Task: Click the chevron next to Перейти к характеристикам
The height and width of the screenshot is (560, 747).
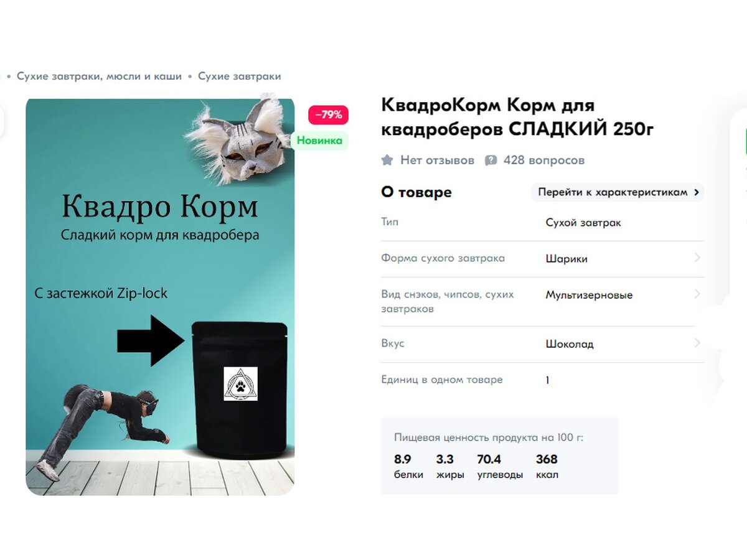Action: [696, 192]
